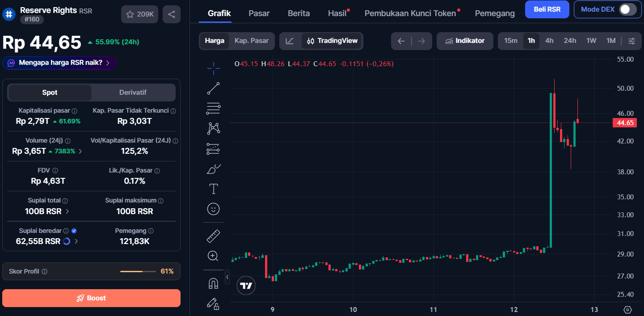Click info icon beside Kapitalisasi pasar
This screenshot has height=316, width=644.
(75, 111)
